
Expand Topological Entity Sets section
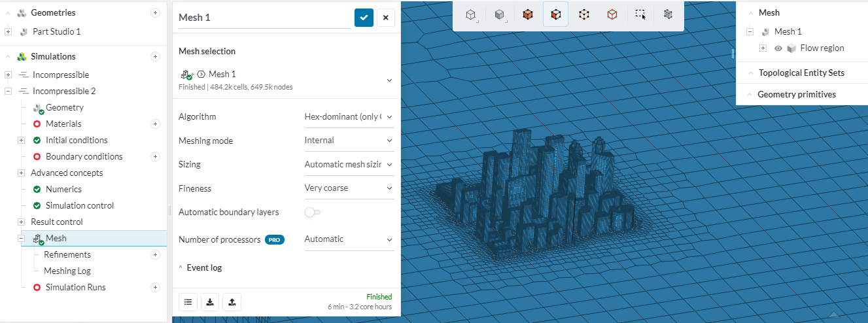[750, 73]
